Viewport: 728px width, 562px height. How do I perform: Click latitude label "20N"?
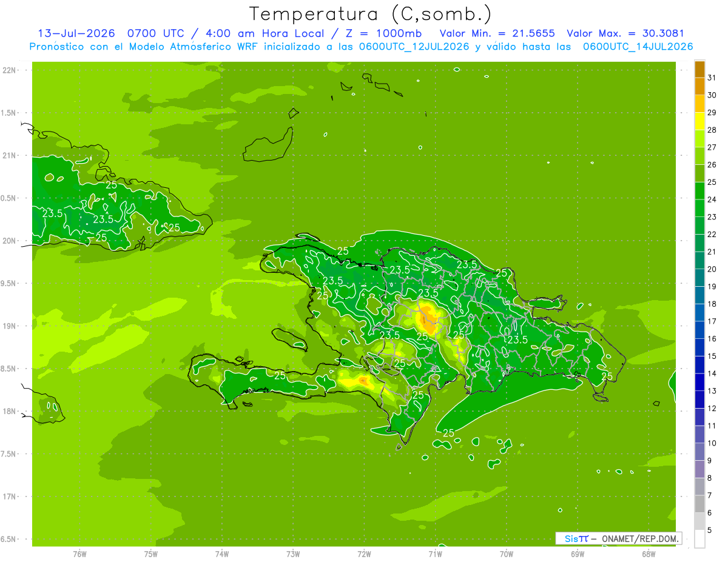(x=10, y=241)
